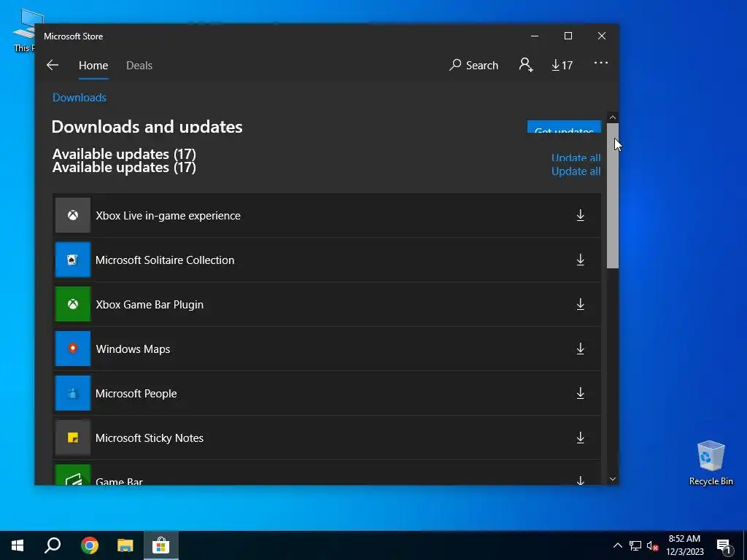Select the Microsoft Solitaire Collection text

point(165,260)
